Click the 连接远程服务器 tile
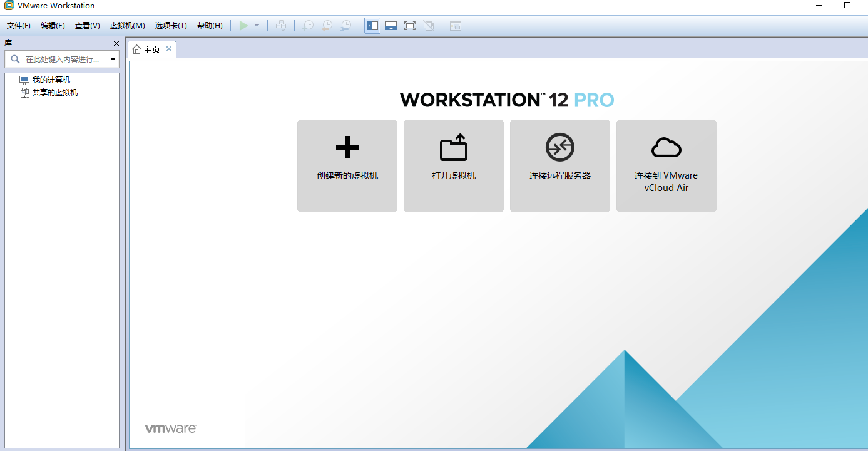 point(560,166)
